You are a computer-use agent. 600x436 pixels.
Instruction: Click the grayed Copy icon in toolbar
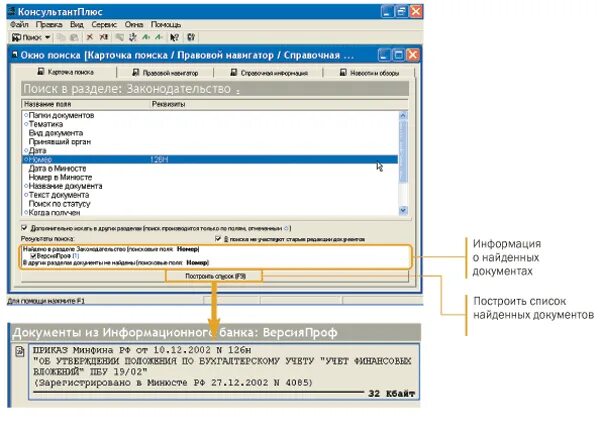61,37
